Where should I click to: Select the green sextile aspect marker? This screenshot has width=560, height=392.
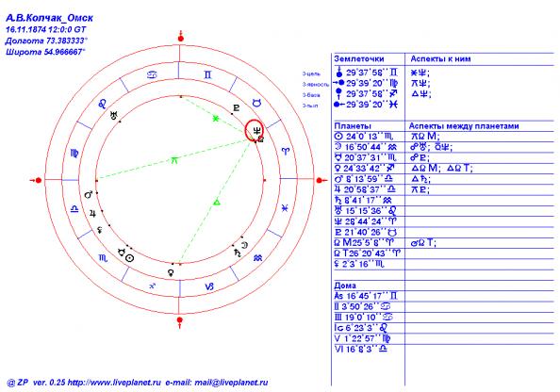(x=215, y=118)
